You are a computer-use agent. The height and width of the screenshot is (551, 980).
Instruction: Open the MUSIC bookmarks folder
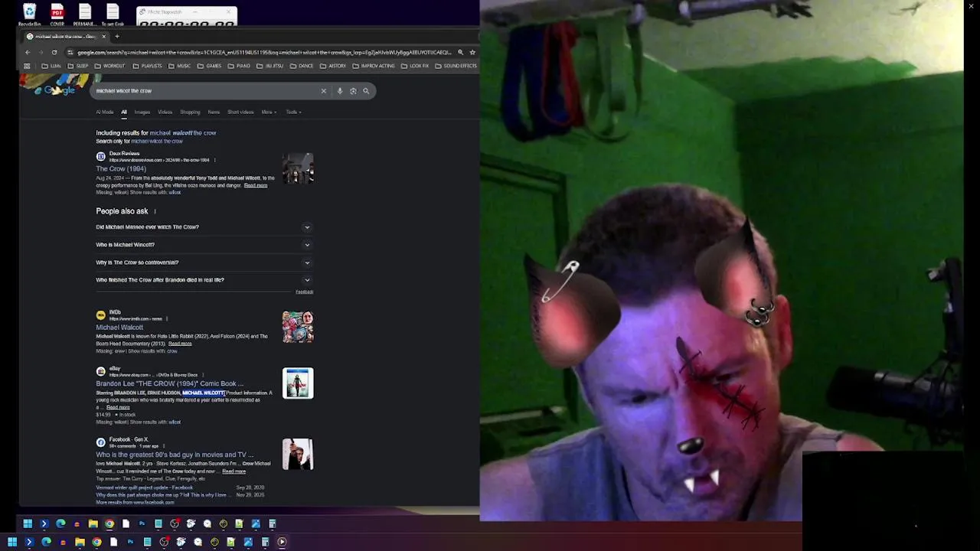[x=179, y=66]
